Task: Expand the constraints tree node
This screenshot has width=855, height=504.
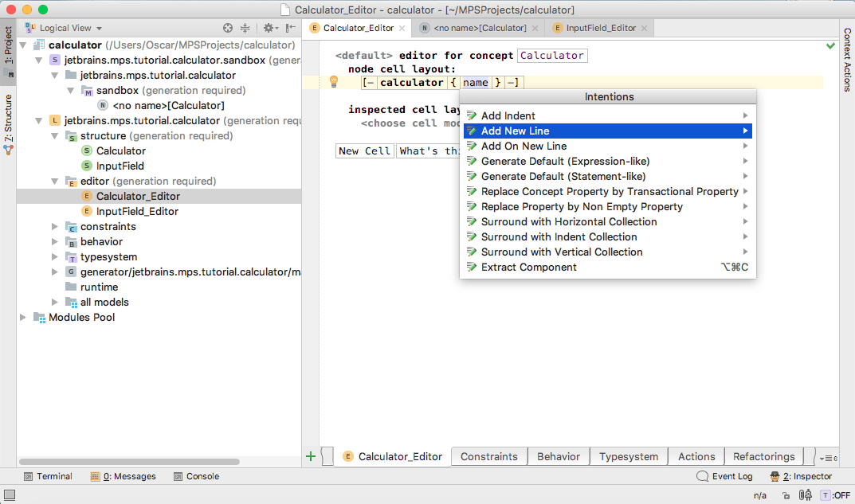Action: pos(55,227)
